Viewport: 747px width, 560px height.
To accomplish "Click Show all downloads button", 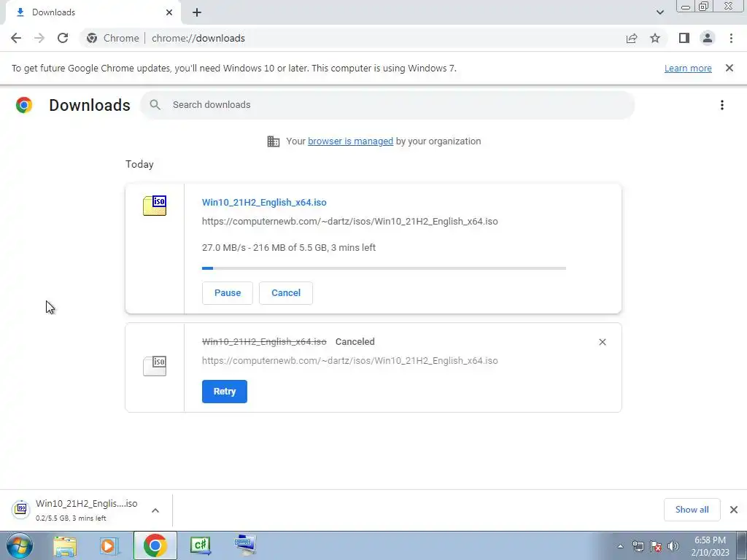I will [692, 510].
